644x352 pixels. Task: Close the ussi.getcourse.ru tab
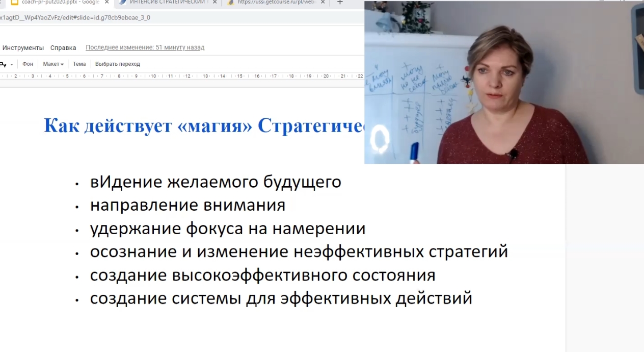323,2
